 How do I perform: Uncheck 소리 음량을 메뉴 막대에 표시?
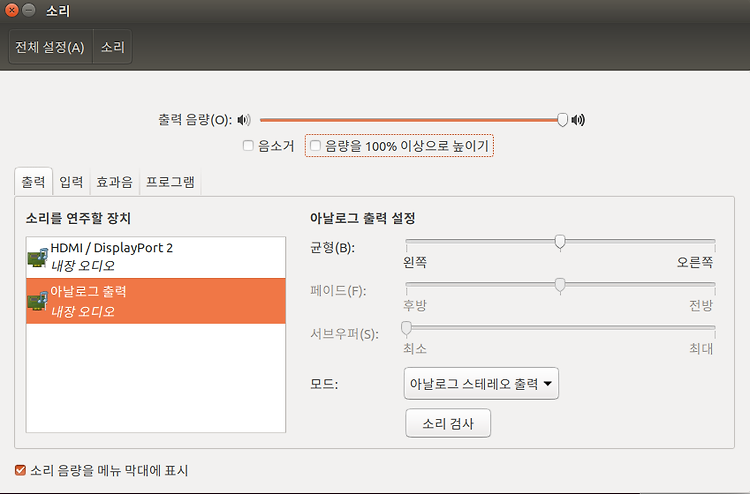20,470
